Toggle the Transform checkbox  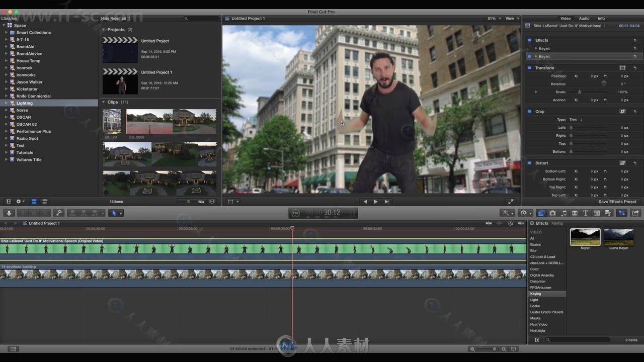[x=529, y=68]
